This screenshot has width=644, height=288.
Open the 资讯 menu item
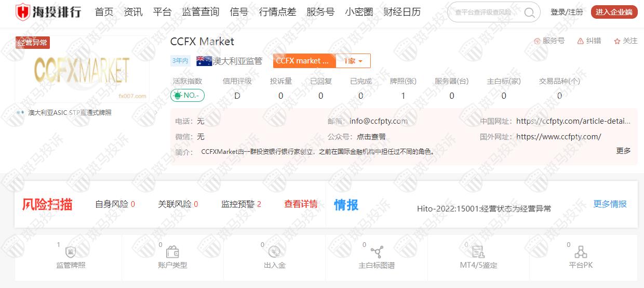pyautogui.click(x=133, y=12)
